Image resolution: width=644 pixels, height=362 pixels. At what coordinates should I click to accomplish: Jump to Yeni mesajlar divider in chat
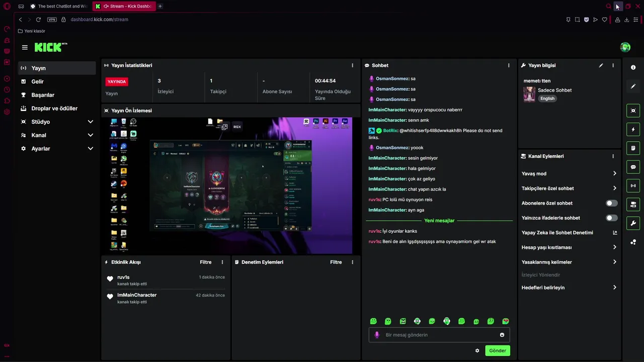439,221
